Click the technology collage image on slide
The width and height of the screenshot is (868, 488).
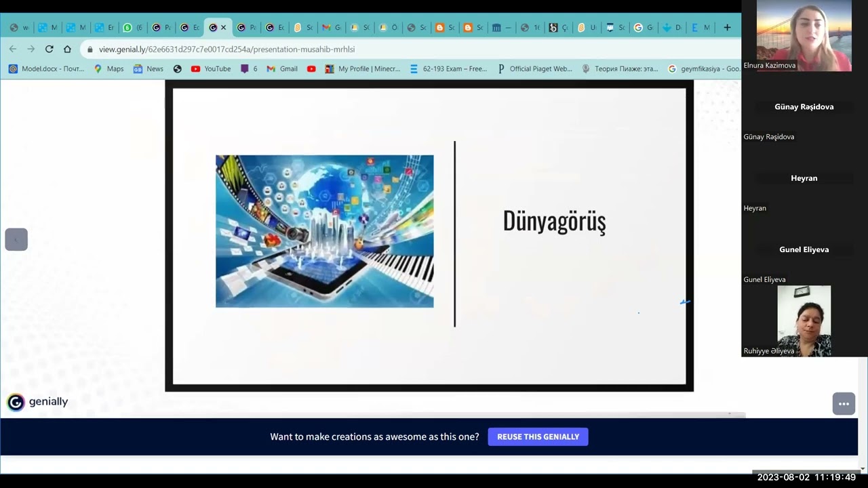324,231
